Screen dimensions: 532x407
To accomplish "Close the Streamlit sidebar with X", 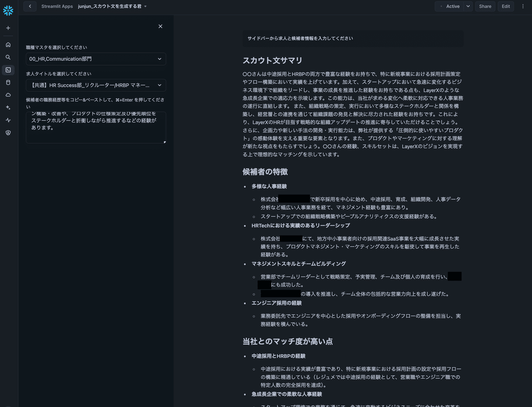I will 160,27.
